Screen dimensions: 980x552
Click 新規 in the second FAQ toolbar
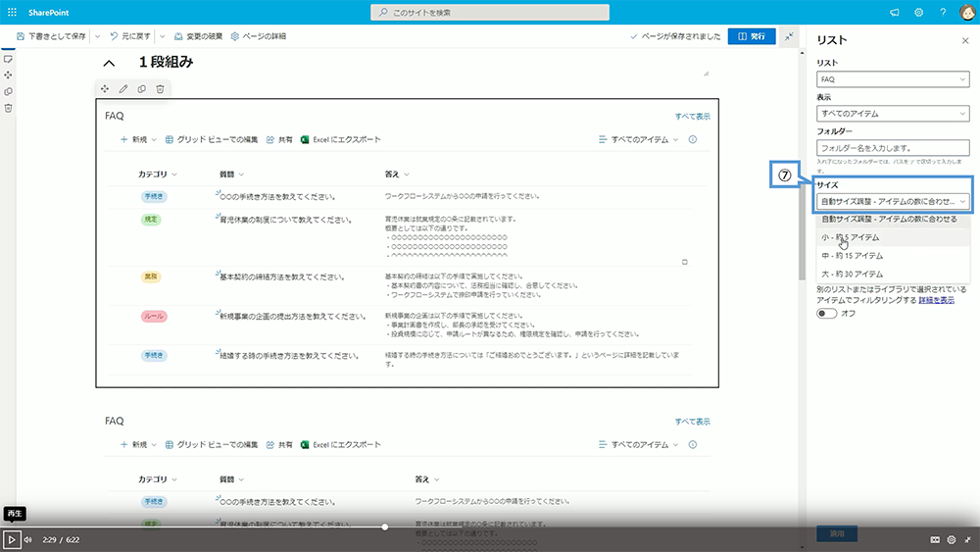tap(138, 444)
